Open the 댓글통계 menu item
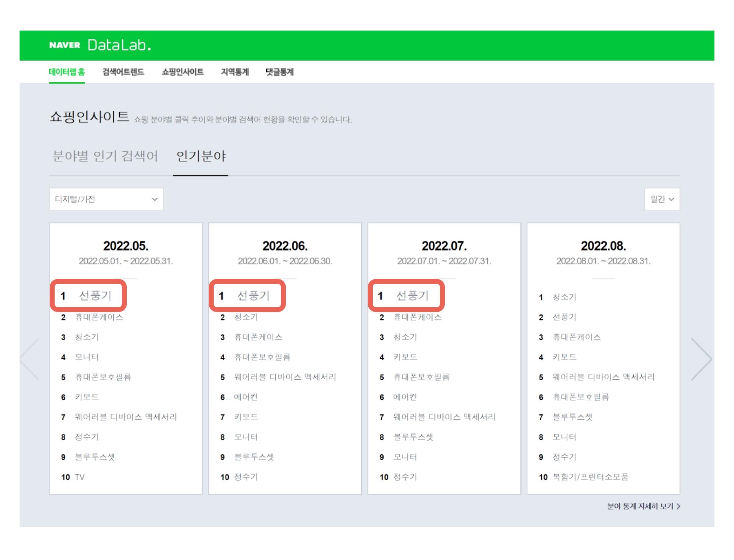 (x=279, y=72)
